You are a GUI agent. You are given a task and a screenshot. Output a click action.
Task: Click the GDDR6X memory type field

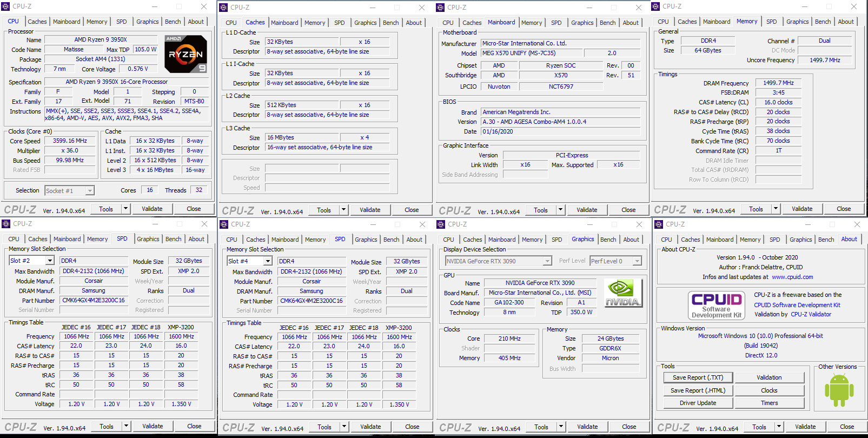click(610, 348)
